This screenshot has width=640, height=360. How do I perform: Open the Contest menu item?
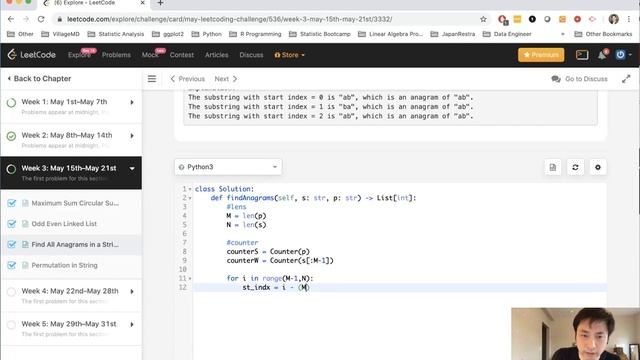point(182,55)
